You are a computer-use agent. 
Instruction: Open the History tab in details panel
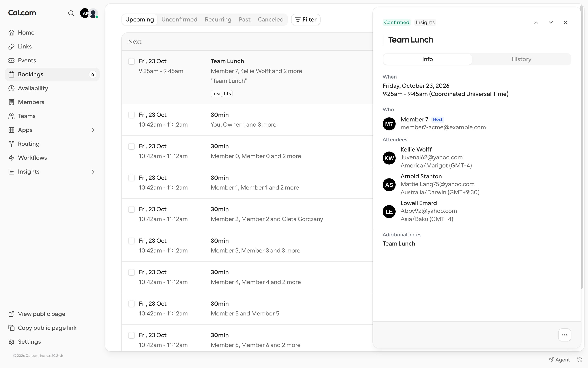[521, 59]
